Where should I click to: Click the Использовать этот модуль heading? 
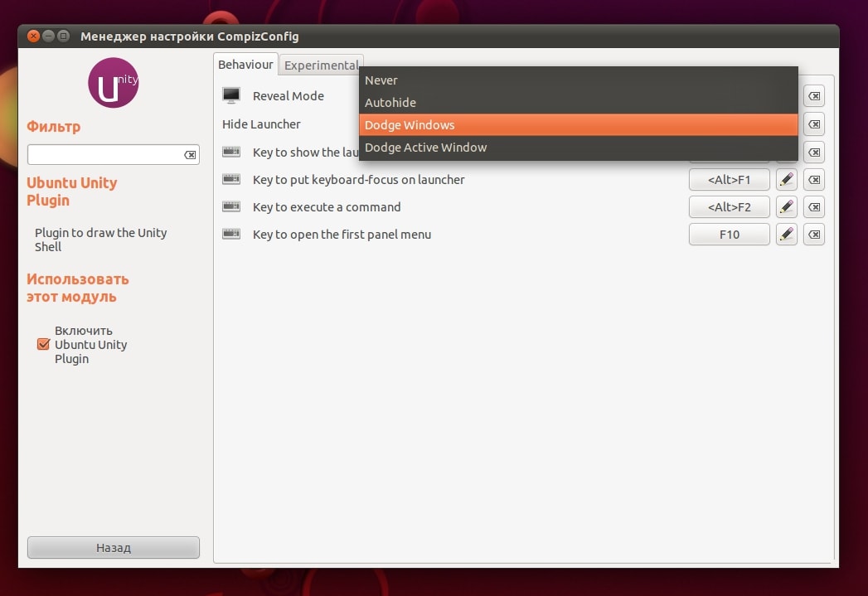(77, 288)
